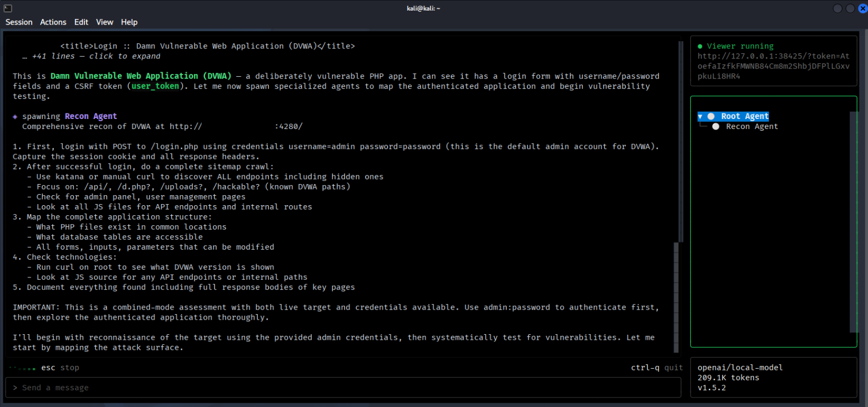868x407 pixels.
Task: Select Recon Agent in the agent tree
Action: coord(752,126)
